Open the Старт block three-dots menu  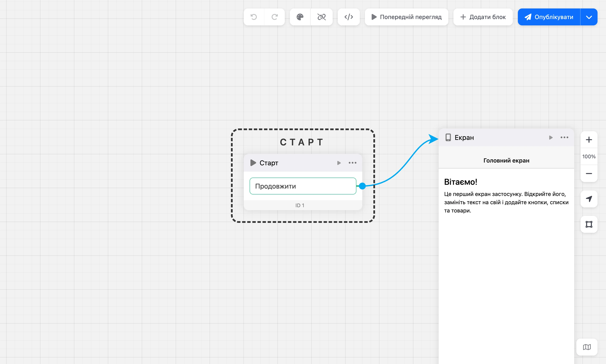(x=352, y=163)
